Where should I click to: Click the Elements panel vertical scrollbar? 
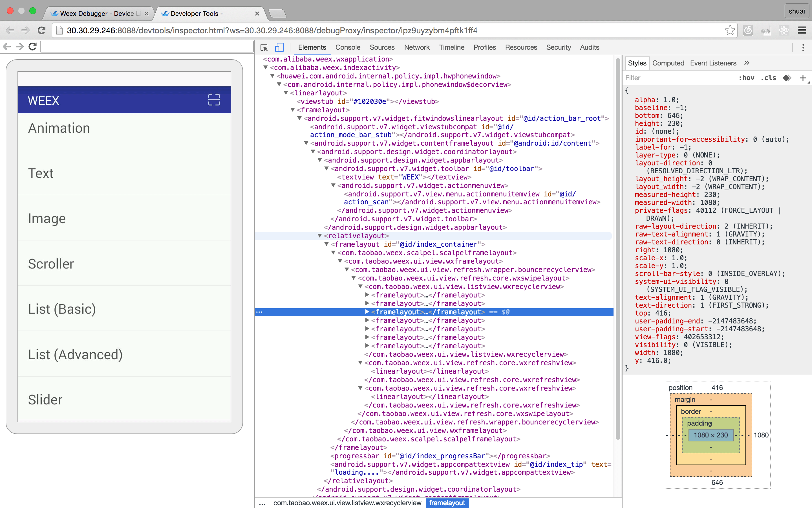(x=618, y=249)
